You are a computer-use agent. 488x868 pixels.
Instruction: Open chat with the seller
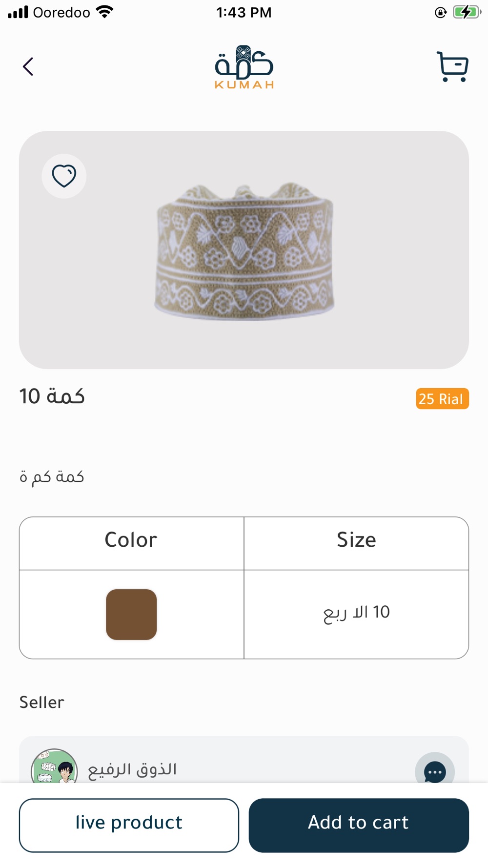[x=434, y=771]
